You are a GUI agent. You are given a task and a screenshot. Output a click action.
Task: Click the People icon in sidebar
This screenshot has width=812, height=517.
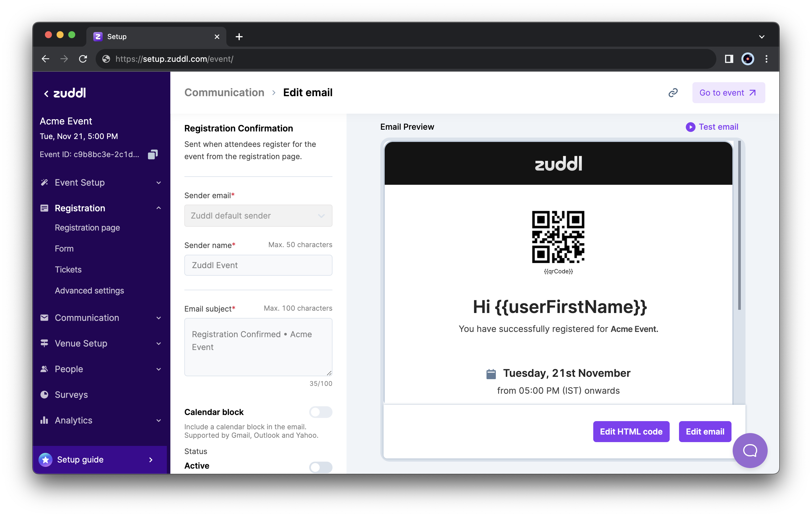tap(44, 369)
